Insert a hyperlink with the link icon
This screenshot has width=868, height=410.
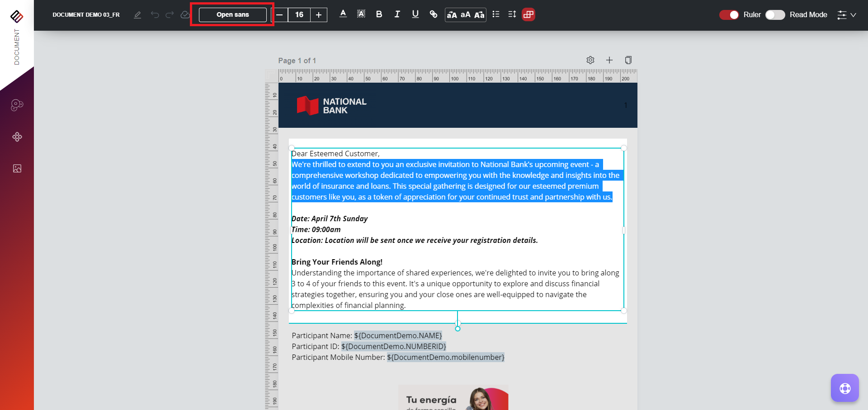[433, 14]
